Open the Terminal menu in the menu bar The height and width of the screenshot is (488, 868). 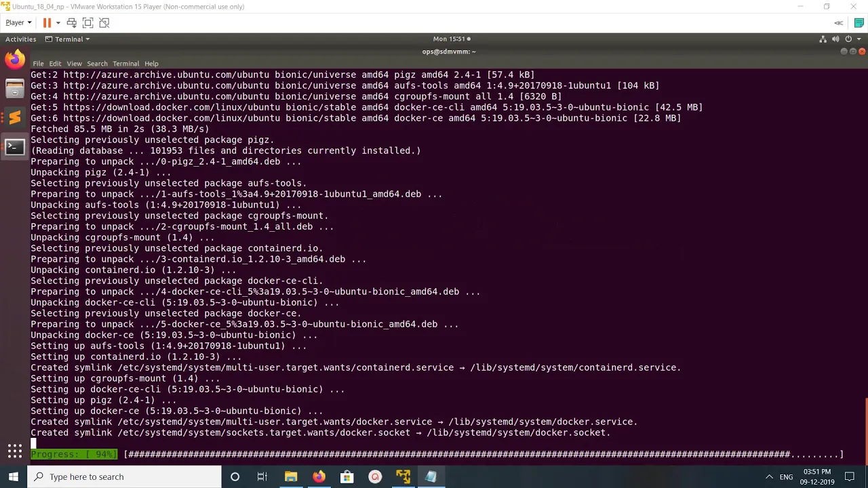tap(125, 64)
